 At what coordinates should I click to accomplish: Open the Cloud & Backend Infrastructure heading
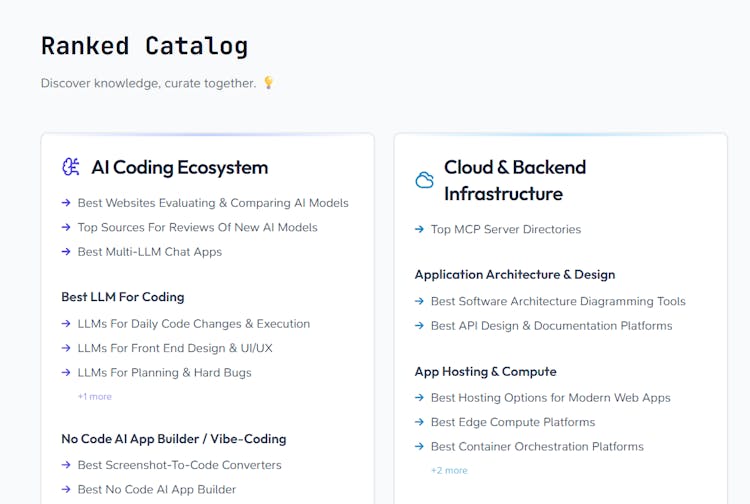[515, 180]
